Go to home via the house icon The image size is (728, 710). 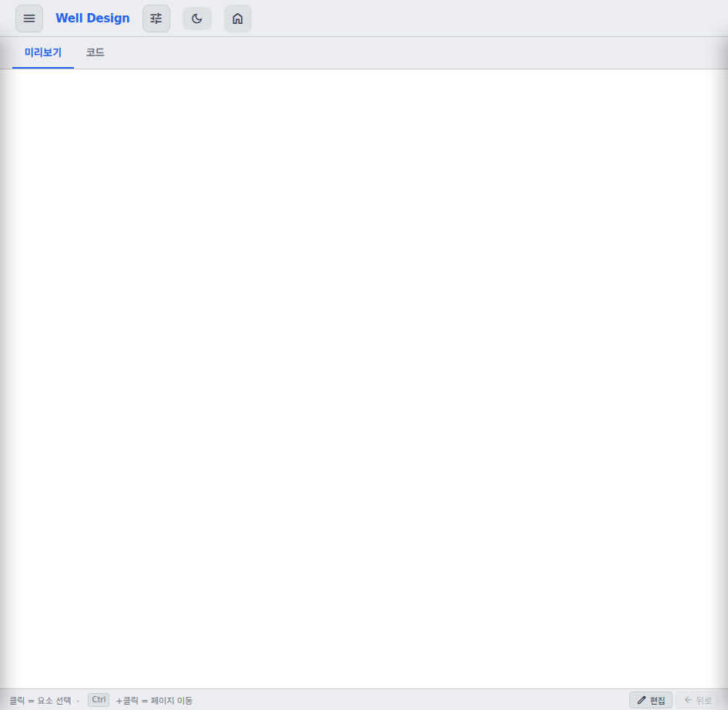click(x=238, y=19)
